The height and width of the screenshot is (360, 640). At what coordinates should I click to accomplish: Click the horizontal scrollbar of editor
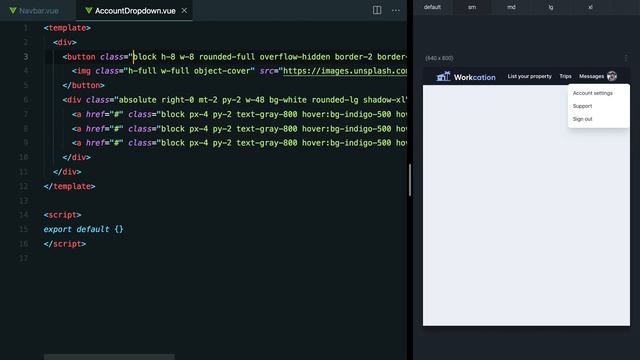(x=109, y=357)
